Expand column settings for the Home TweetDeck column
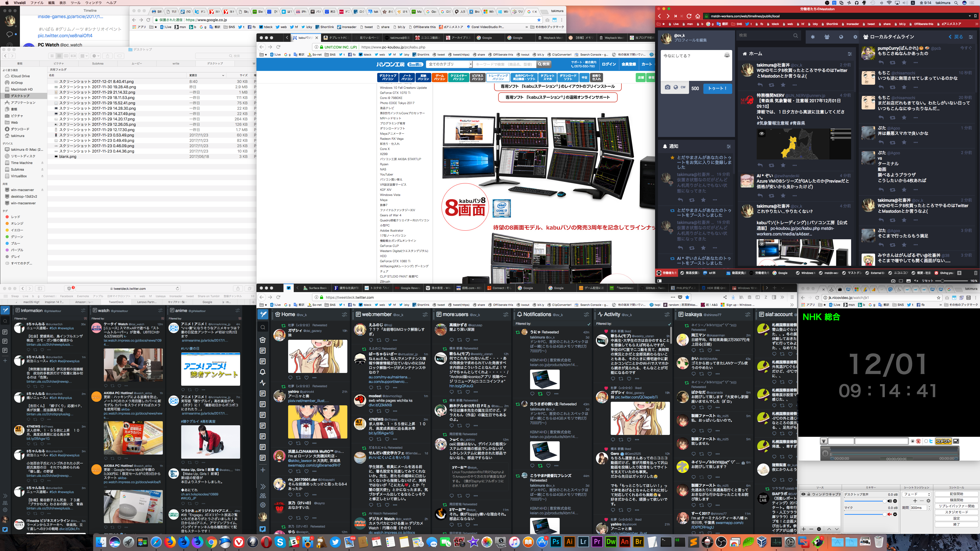 point(344,315)
